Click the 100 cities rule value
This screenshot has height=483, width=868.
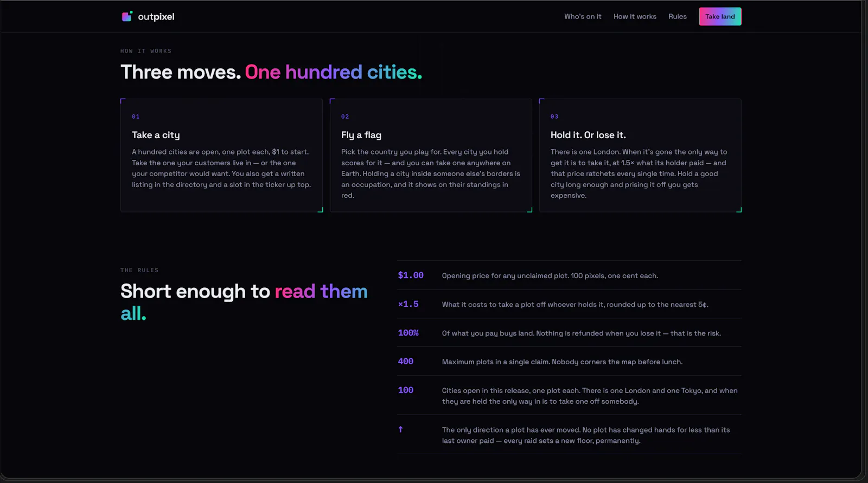pyautogui.click(x=406, y=390)
